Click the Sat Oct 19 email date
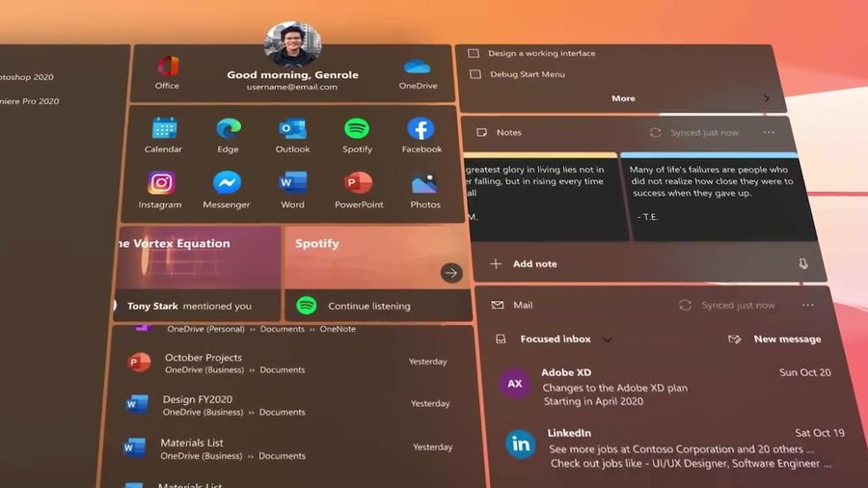 [820, 433]
